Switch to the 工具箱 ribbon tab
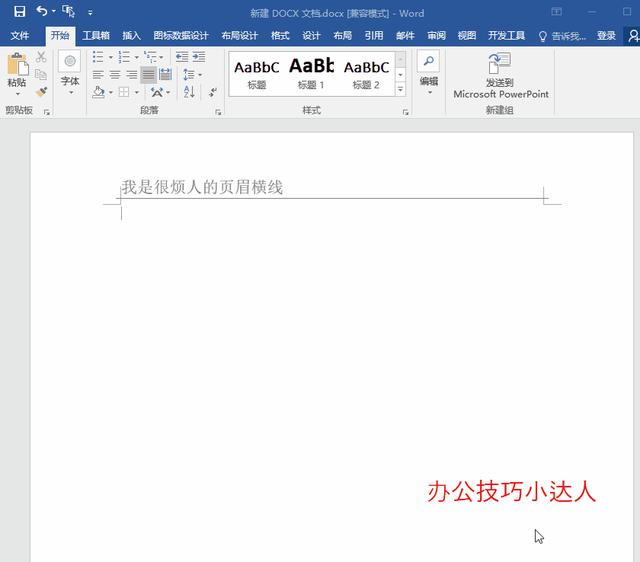The image size is (640, 562). click(96, 36)
